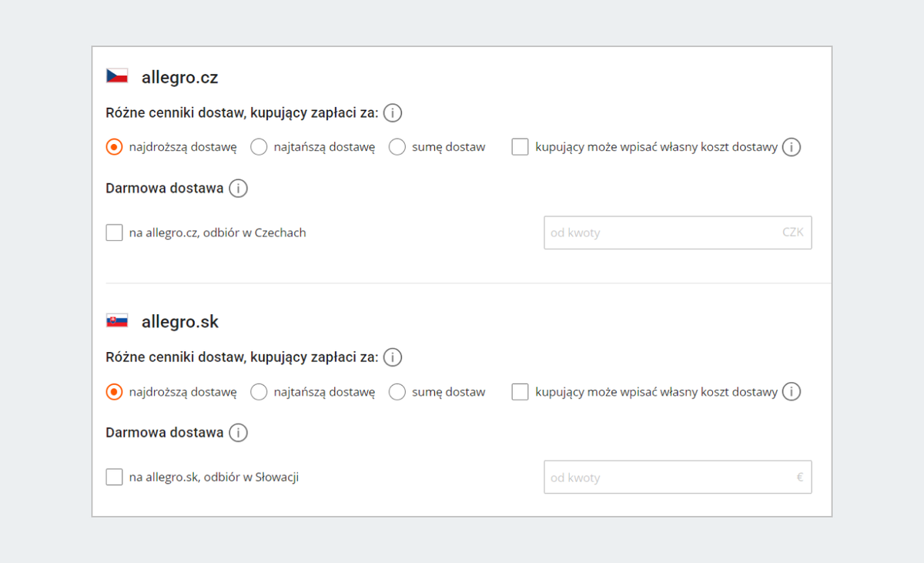Enable buyer custom delivery cost for allegro.cz
This screenshot has height=563, width=924.
tap(520, 147)
